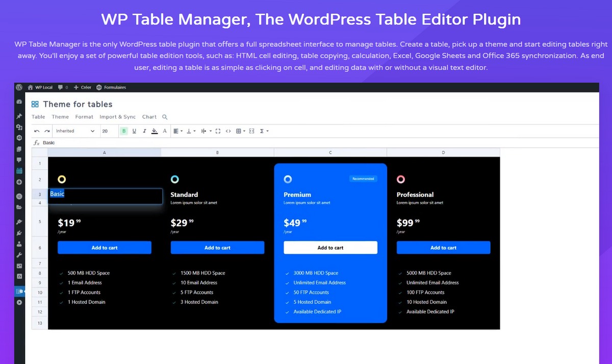Click the '1500 MB HDD Space' cell
This screenshot has height=364, width=612.
tap(202, 273)
